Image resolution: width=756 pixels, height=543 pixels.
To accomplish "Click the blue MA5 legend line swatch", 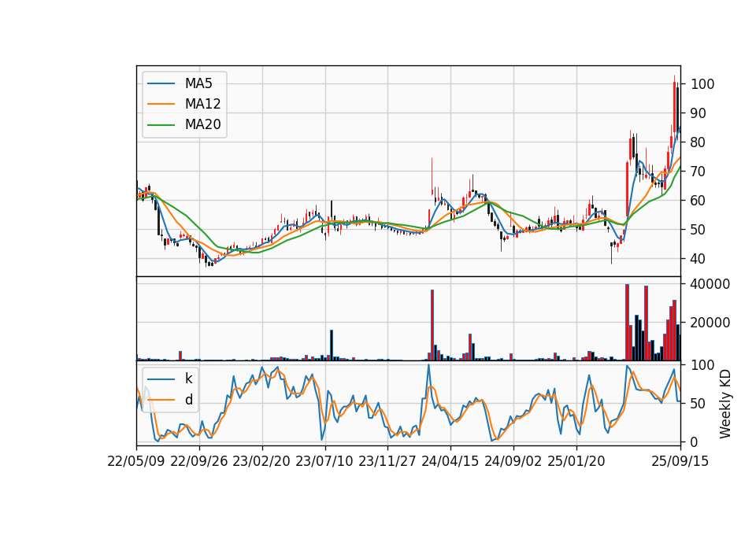I will click(x=161, y=84).
